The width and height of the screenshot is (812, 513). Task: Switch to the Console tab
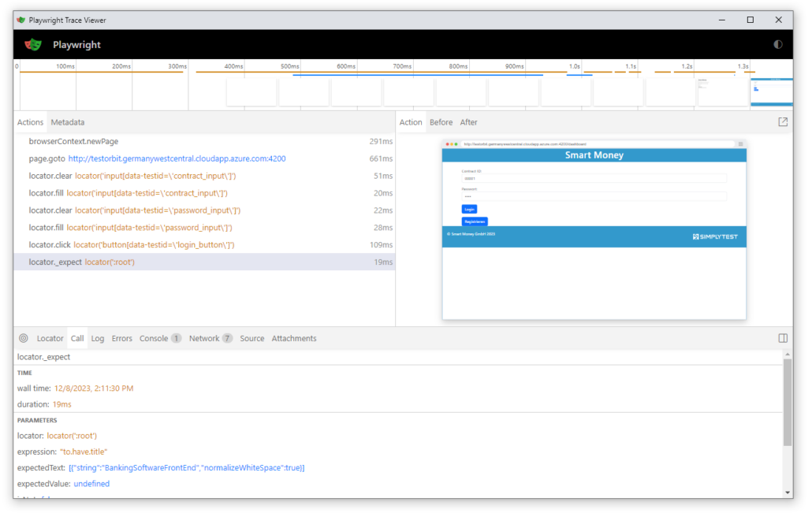click(154, 338)
